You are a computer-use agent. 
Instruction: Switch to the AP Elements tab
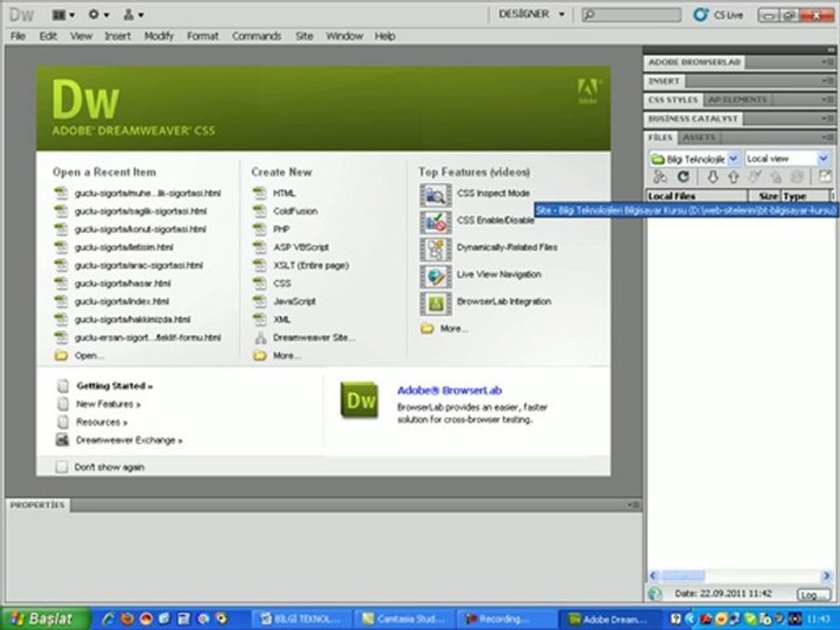click(x=738, y=100)
